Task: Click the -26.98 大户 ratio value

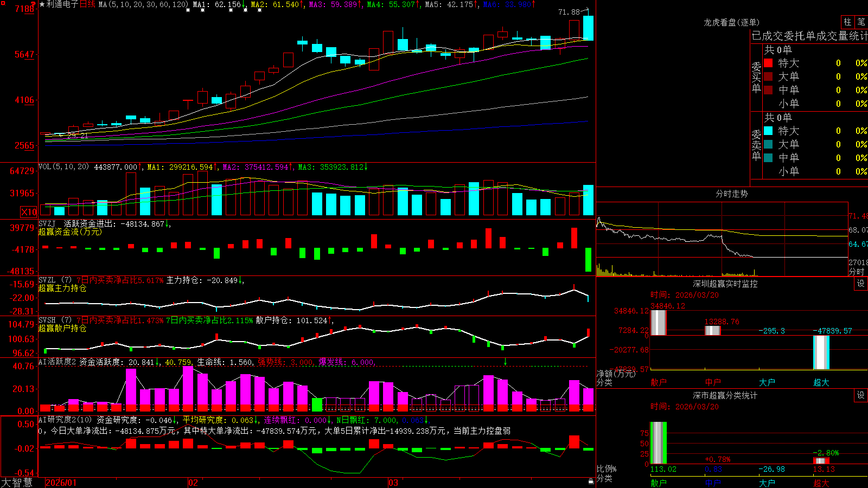Action: click(771, 469)
